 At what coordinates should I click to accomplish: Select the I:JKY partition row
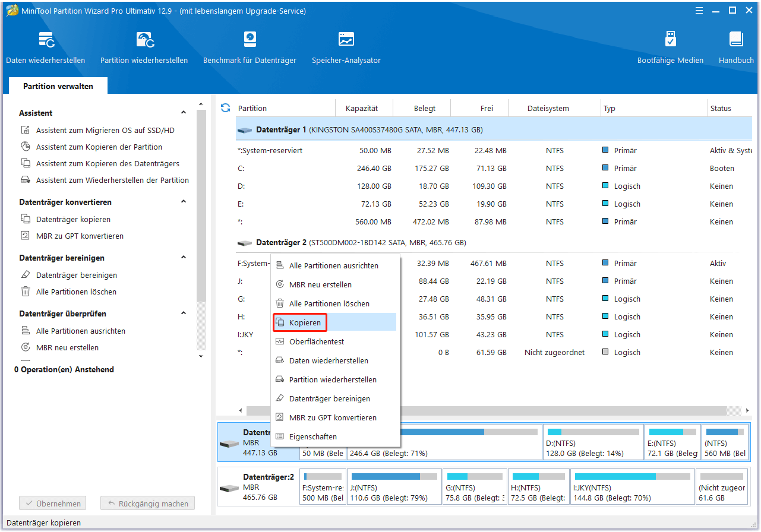tap(494, 334)
